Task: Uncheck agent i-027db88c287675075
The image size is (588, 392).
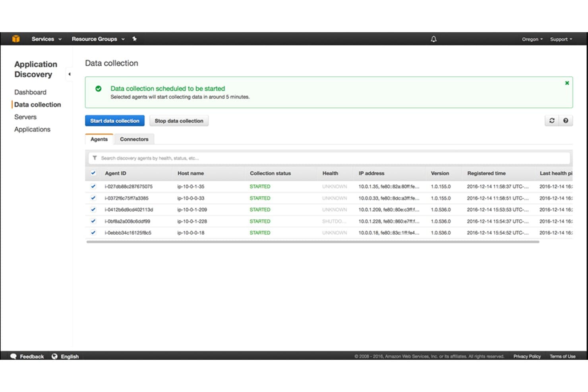Action: [x=93, y=186]
